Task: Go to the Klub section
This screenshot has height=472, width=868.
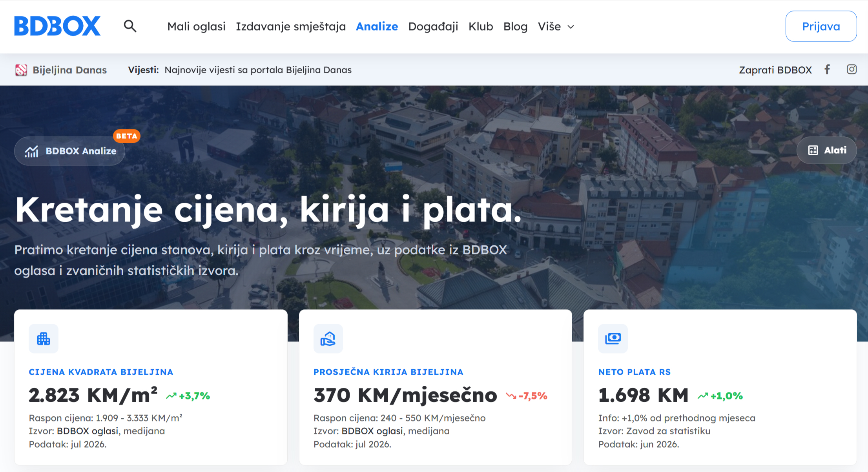Action: click(x=481, y=27)
